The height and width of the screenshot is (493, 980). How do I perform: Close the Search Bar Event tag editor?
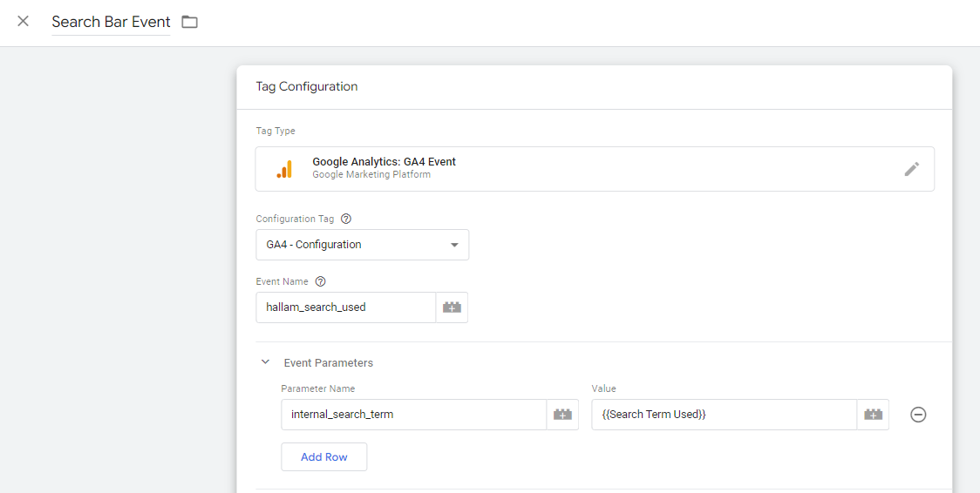(24, 21)
